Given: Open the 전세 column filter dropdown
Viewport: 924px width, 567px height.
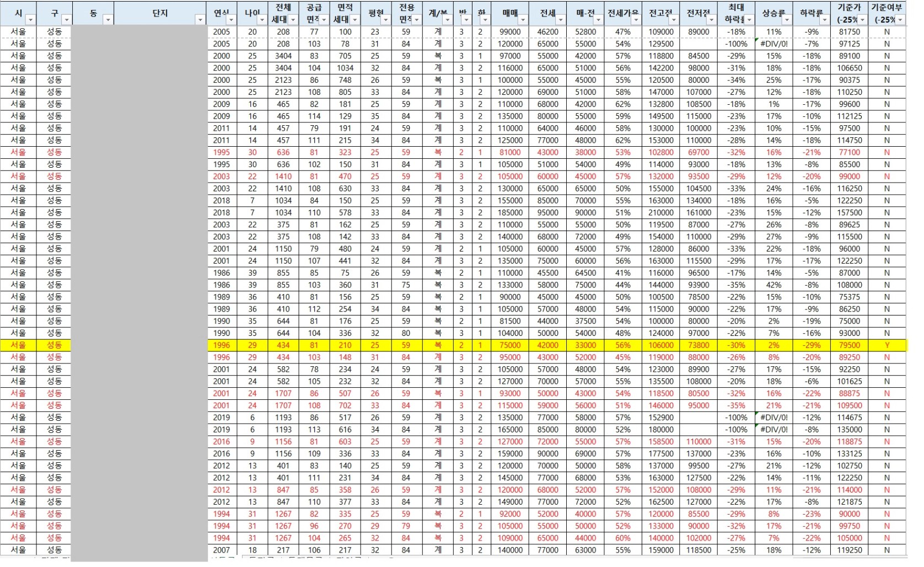Looking at the screenshot, I should (x=561, y=20).
